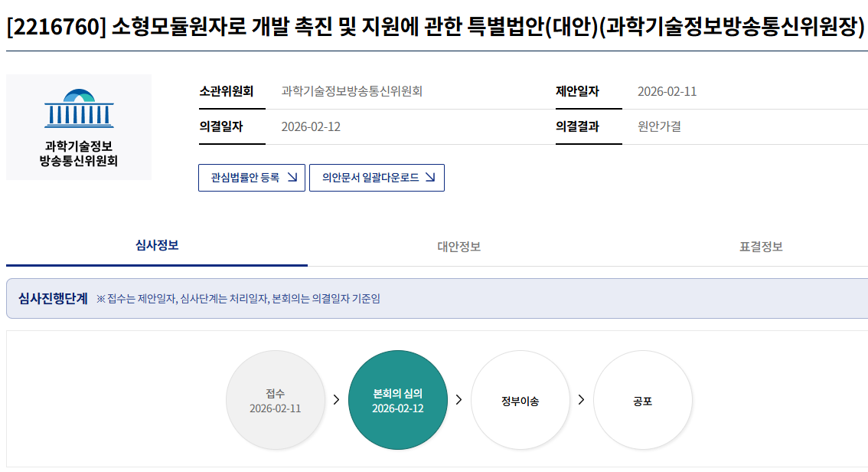The height and width of the screenshot is (472, 868).
Task: Click the 심사진행단계 section heading
Action: point(53,298)
